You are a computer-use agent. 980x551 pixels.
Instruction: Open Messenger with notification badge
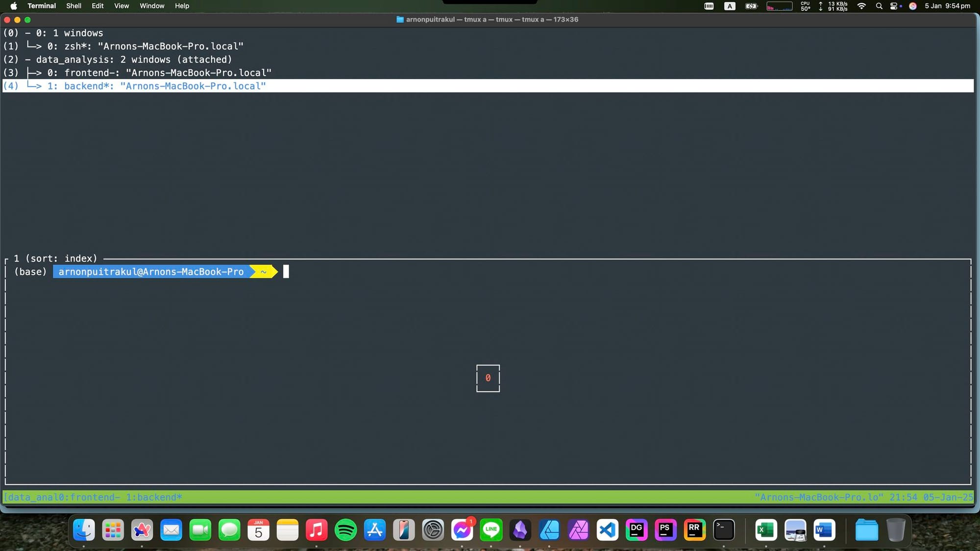[462, 530]
